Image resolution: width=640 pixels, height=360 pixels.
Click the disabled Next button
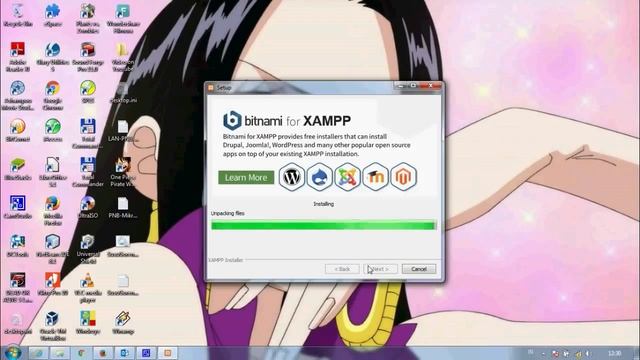tap(380, 269)
